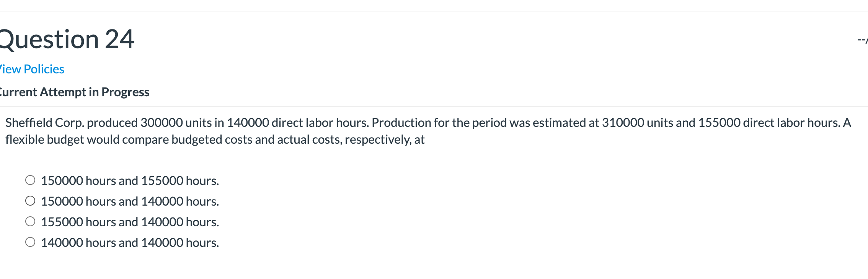This screenshot has width=868, height=279.
Task: Click the first answer option's text label
Action: pyautogui.click(x=130, y=180)
